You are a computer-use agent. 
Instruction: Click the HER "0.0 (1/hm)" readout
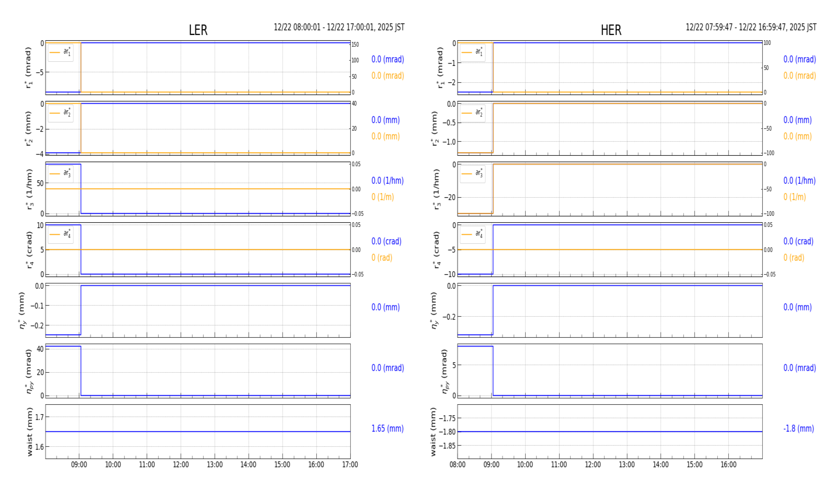[x=799, y=181]
